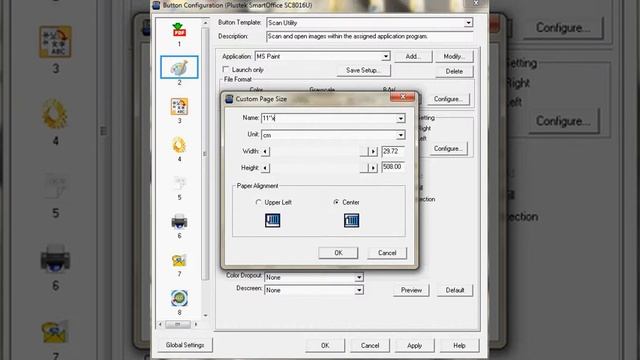Click Custom Page Size dialog title icon
This screenshot has width=640, height=360.
click(229, 99)
